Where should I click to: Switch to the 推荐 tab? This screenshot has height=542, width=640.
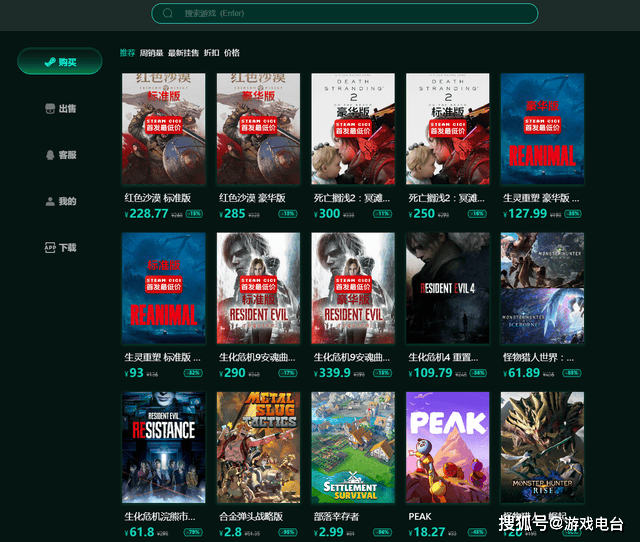pos(127,53)
